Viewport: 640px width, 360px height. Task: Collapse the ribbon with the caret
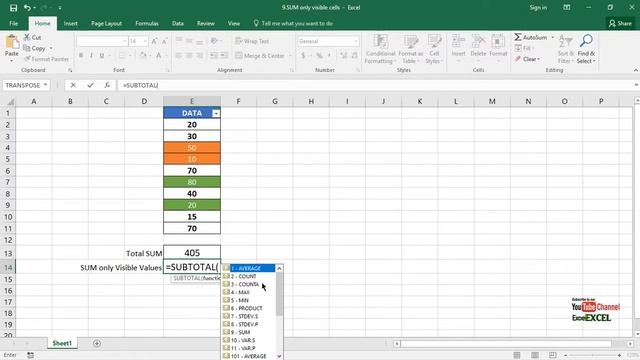(636, 70)
